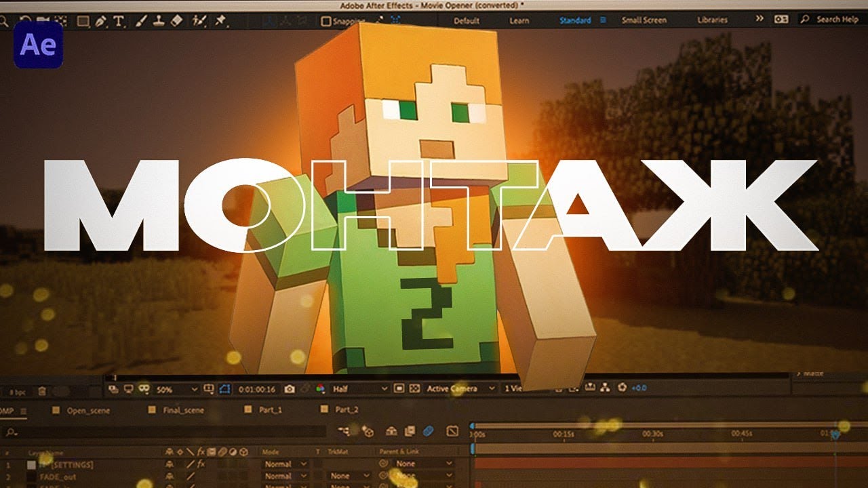Expand workspace overflow double-arrow menu
Image resolution: width=868 pixels, height=488 pixels.
tap(759, 19)
